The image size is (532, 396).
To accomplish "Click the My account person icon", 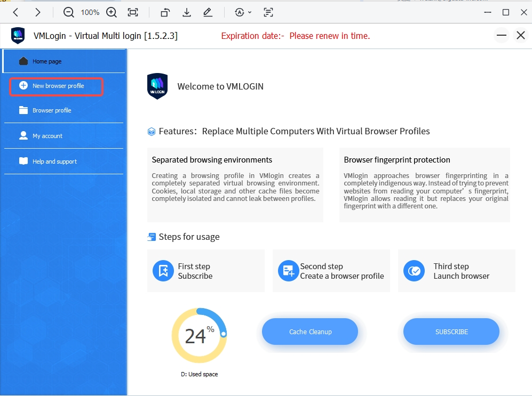I will pyautogui.click(x=23, y=135).
